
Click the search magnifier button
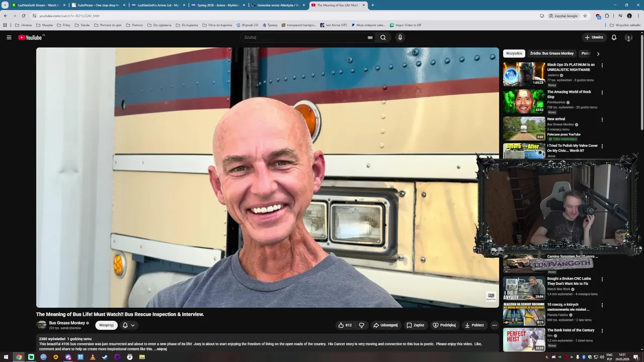click(383, 37)
